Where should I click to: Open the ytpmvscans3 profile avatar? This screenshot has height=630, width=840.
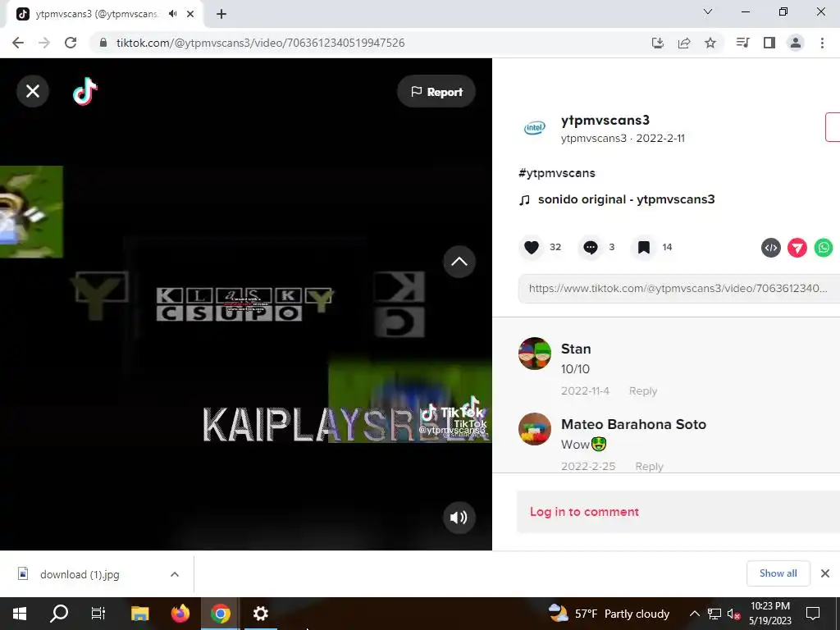tap(535, 128)
